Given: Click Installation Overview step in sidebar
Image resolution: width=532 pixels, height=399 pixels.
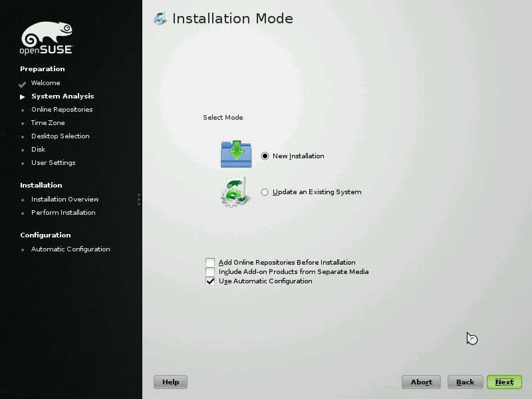Looking at the screenshot, I should (x=65, y=199).
